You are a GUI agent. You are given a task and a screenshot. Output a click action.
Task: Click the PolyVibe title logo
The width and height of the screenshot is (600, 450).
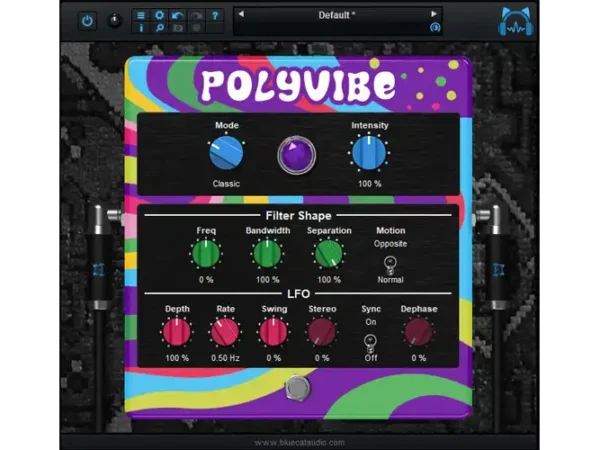pos(298,86)
